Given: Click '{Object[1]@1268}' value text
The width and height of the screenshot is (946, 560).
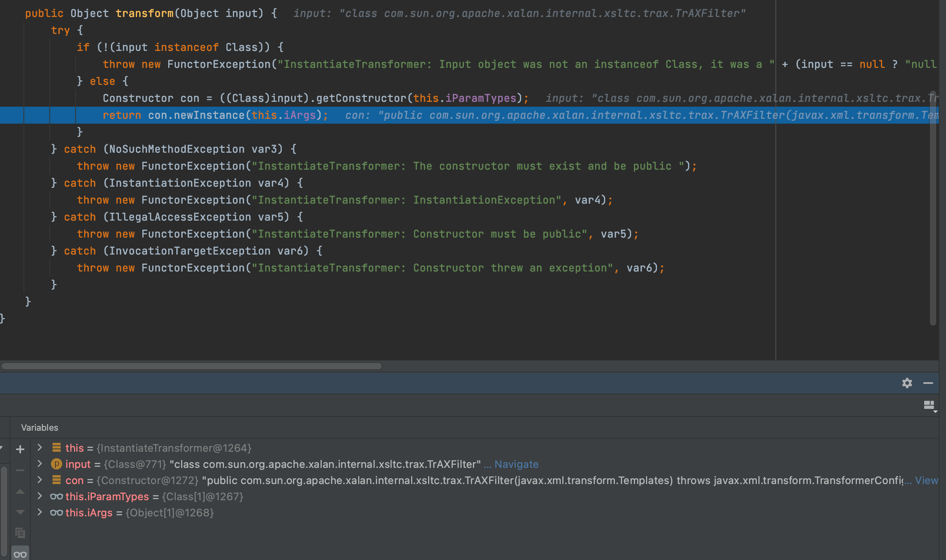Looking at the screenshot, I should 170,513.
